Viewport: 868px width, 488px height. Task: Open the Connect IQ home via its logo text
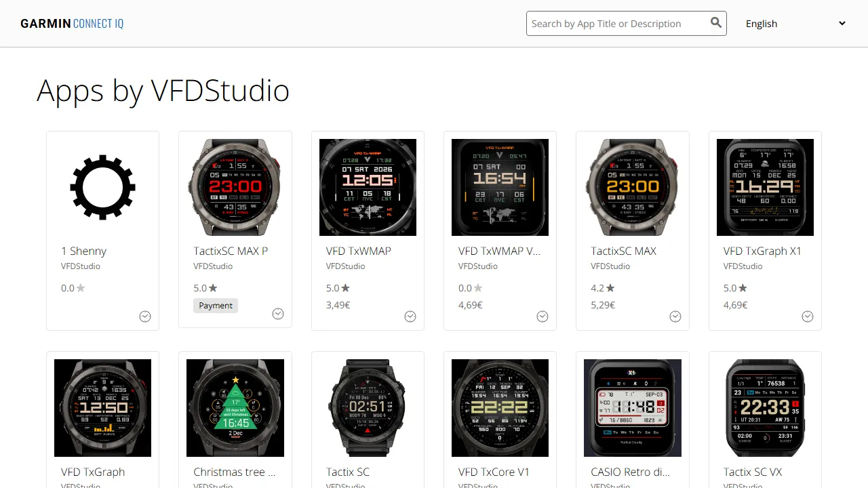[x=98, y=23]
